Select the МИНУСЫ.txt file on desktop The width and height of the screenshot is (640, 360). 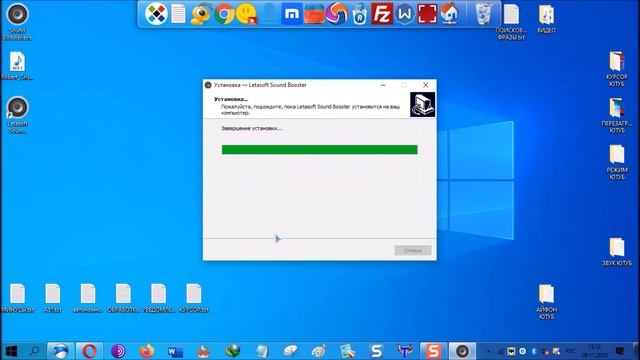click(18, 298)
